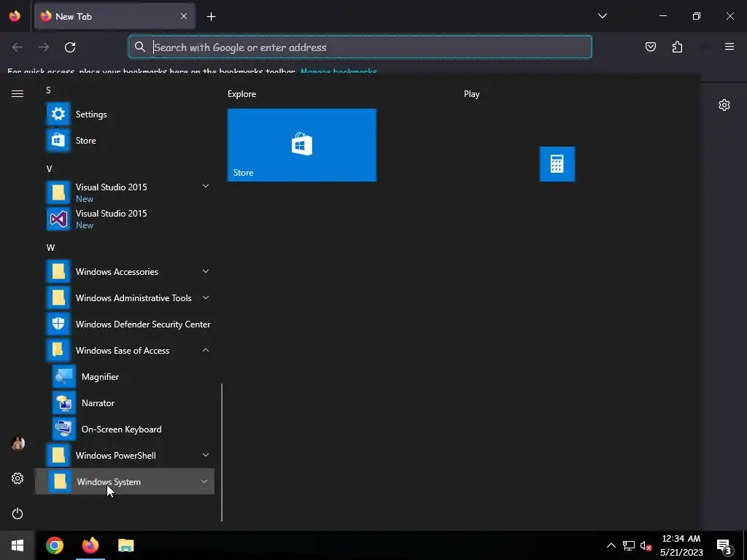
Task: Click the muted volume tray icon
Action: click(x=646, y=545)
